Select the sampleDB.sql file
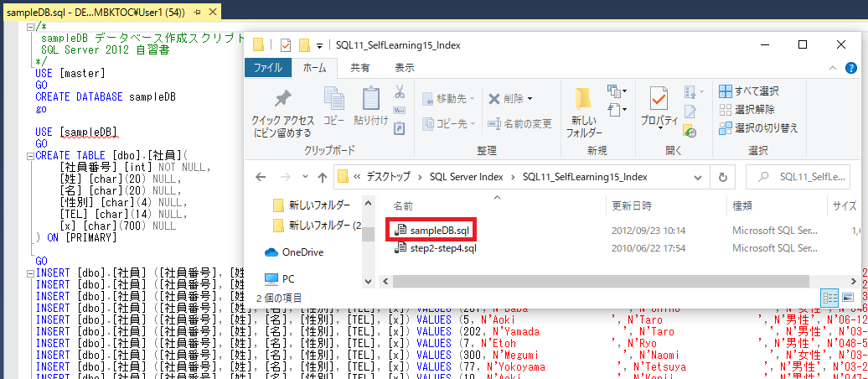 click(431, 230)
